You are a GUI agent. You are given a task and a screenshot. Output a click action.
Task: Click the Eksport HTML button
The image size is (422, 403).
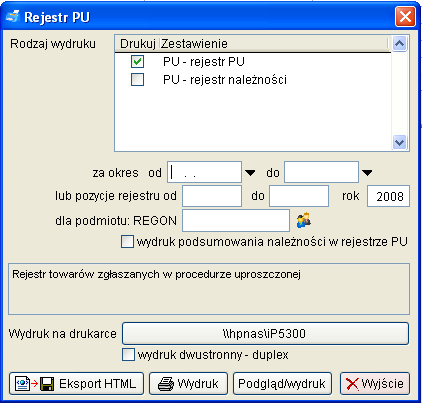click(76, 384)
